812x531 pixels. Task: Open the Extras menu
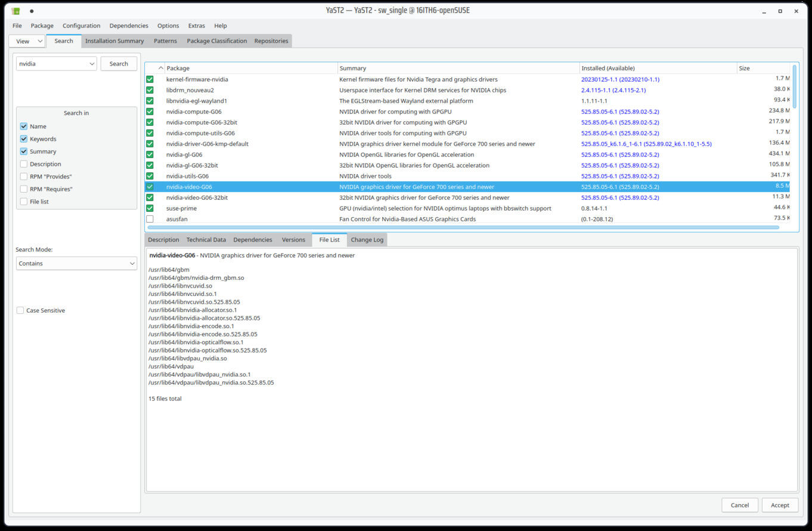point(197,26)
